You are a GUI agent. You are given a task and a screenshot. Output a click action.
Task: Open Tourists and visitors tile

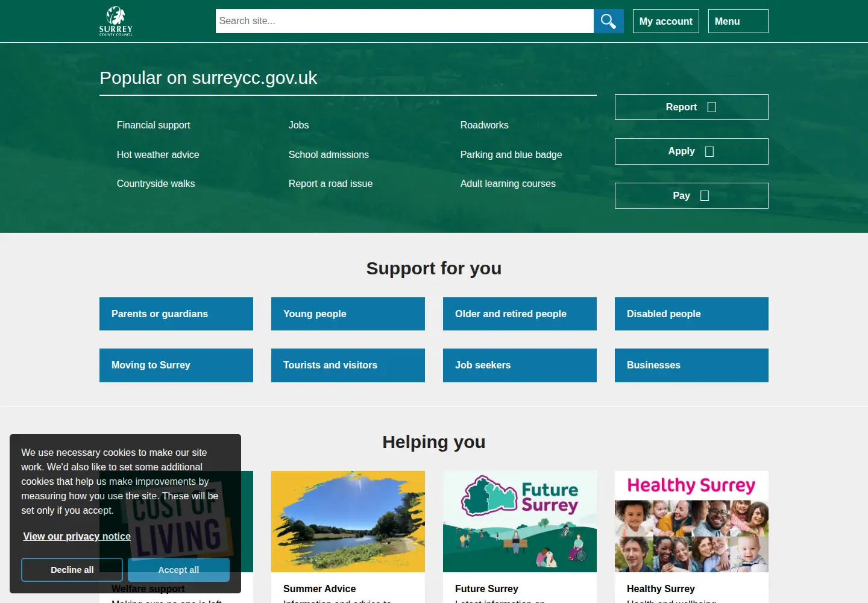[348, 365]
